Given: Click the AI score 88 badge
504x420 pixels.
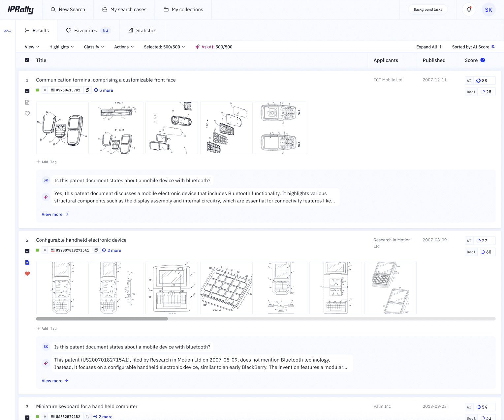Looking at the screenshot, I should point(480,80).
